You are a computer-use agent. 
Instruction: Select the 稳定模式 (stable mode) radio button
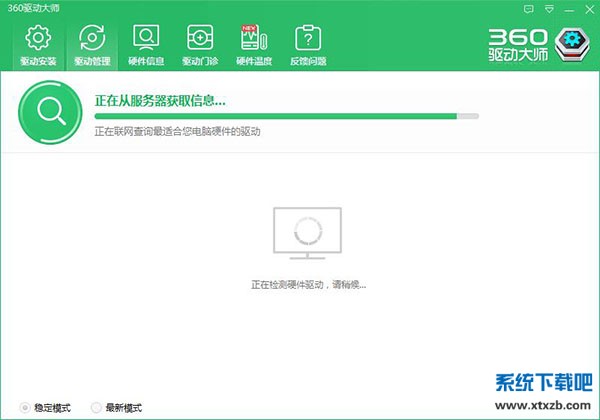[x=26, y=408]
